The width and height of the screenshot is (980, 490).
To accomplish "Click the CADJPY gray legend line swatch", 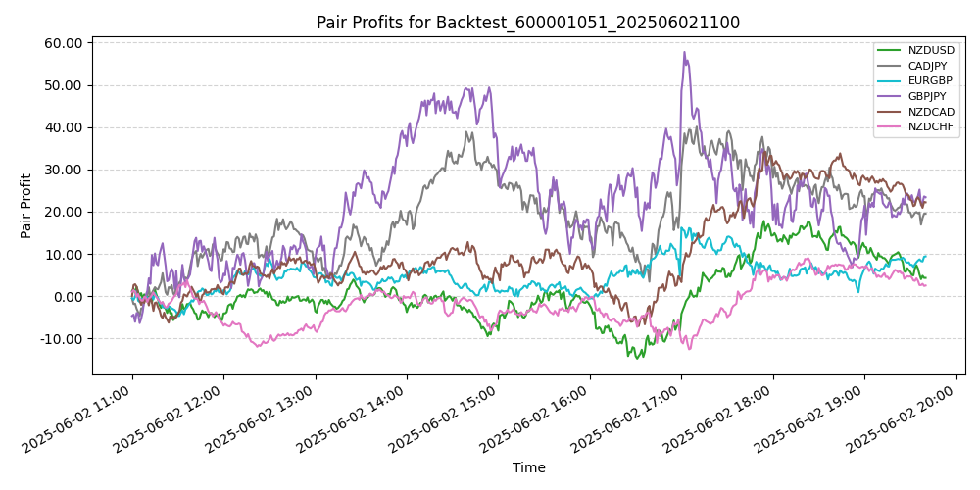I will click(891, 66).
